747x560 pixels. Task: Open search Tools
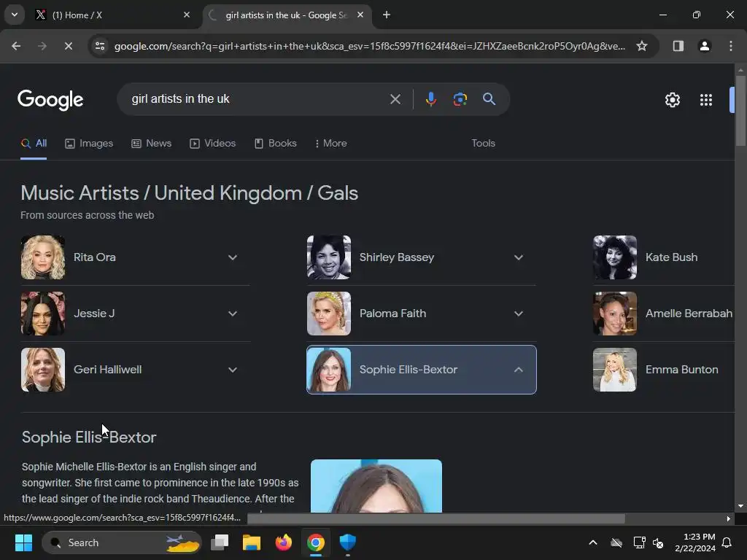[483, 144]
